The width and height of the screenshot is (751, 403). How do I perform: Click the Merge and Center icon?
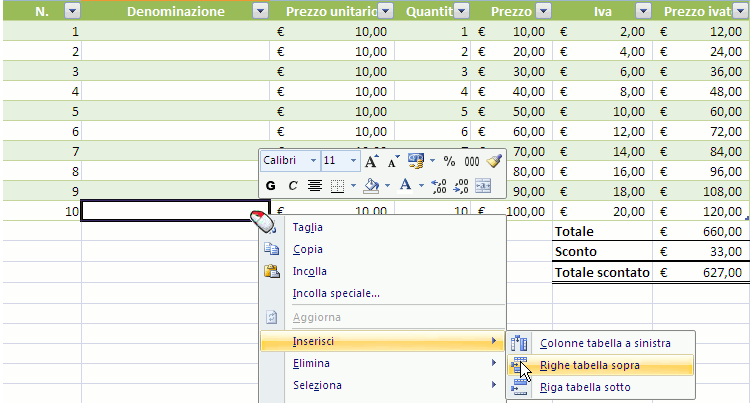coord(483,186)
